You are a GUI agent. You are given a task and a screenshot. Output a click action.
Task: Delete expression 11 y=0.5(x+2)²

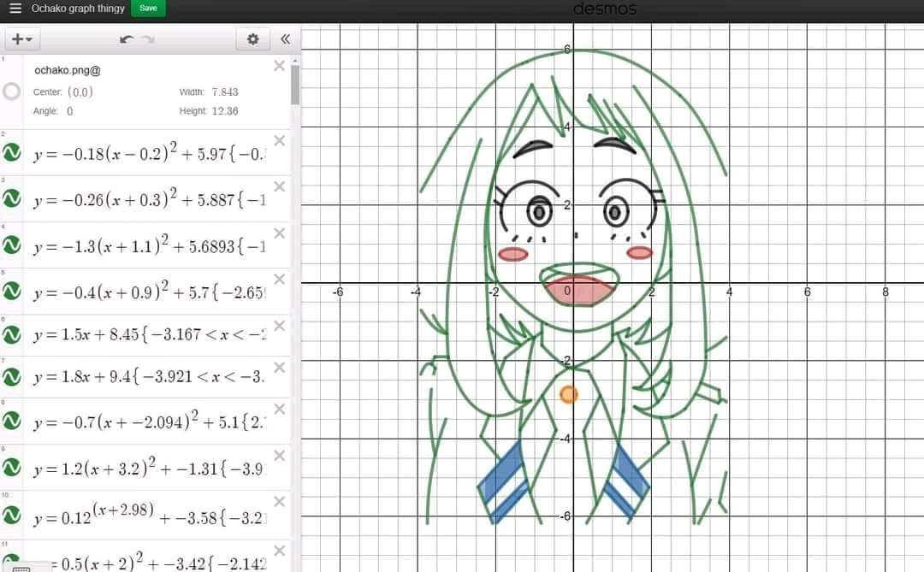tap(279, 551)
